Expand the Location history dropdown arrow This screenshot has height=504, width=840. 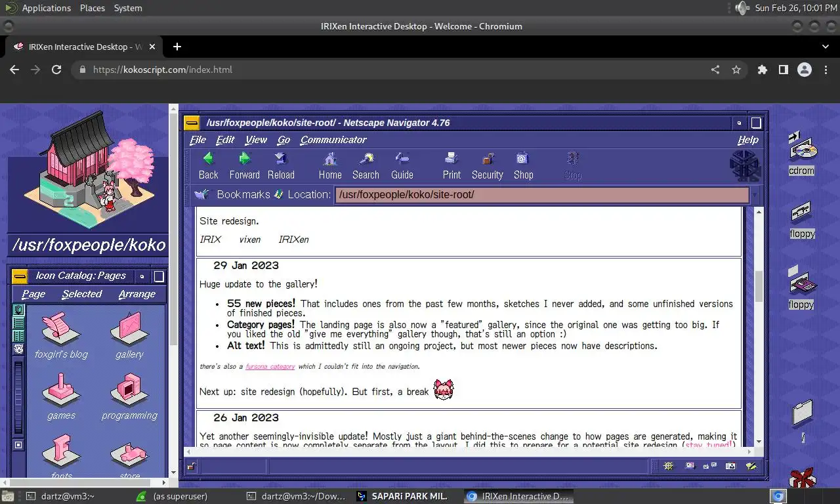click(755, 194)
